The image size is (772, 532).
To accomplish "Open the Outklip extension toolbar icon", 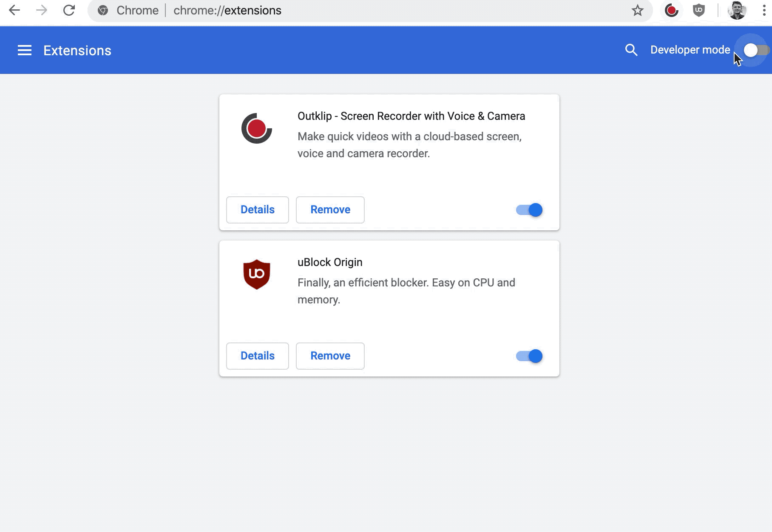I will tap(671, 10).
